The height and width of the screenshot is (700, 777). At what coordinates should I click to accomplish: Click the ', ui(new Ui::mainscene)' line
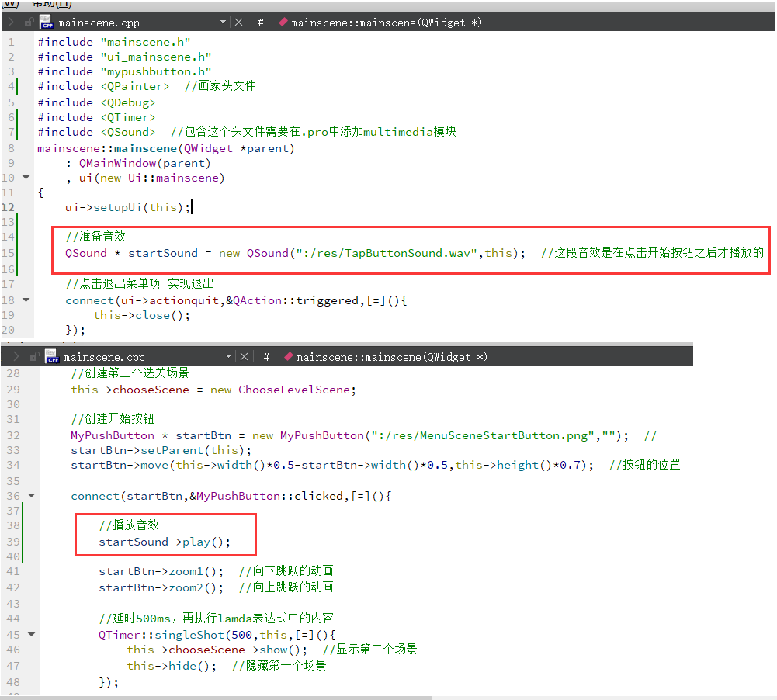pyautogui.click(x=145, y=178)
